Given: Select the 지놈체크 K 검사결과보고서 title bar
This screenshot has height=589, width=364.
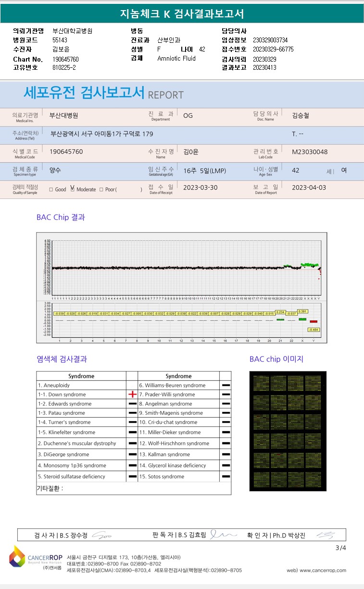Looking at the screenshot, I should tap(182, 14).
